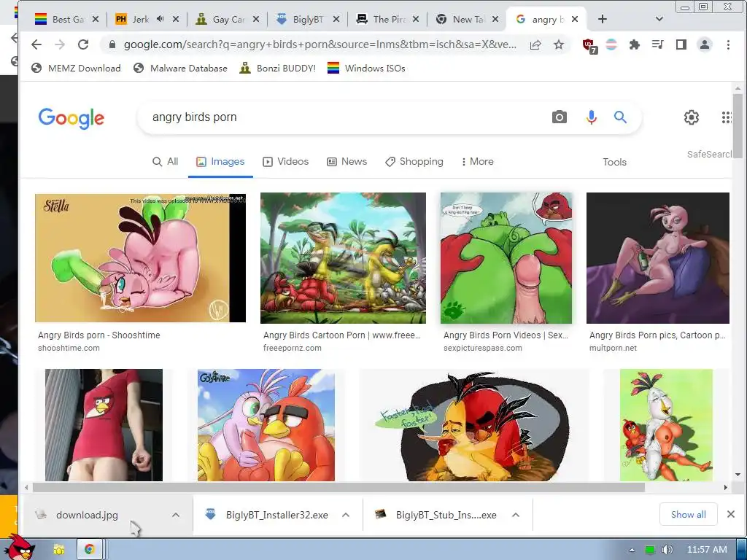Expand options for download.jpg
The height and width of the screenshot is (560, 747).
click(x=176, y=515)
